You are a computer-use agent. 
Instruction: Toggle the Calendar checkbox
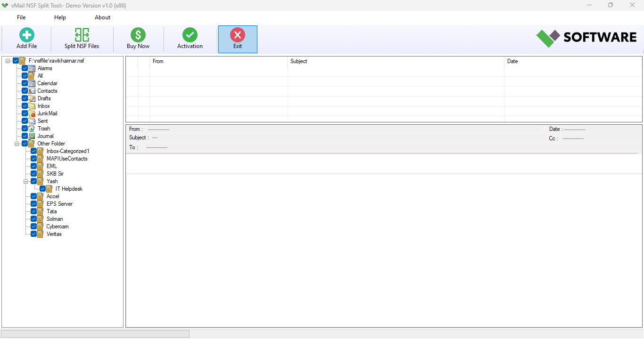[25, 83]
